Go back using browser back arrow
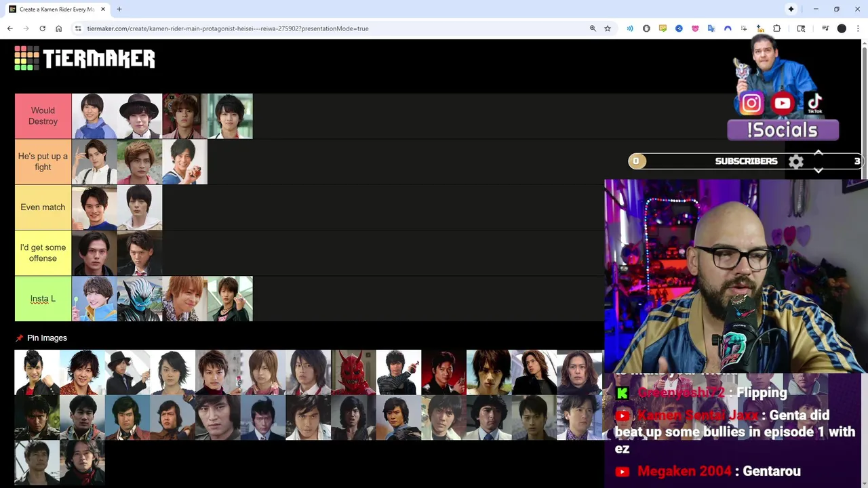Screen dimensions: 868x488 pyautogui.click(x=9, y=28)
